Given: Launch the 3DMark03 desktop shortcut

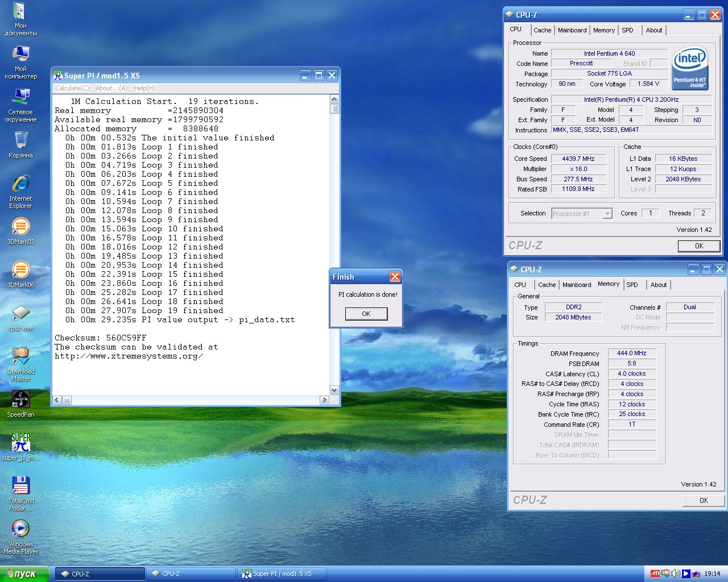Looking at the screenshot, I should 20,231.
